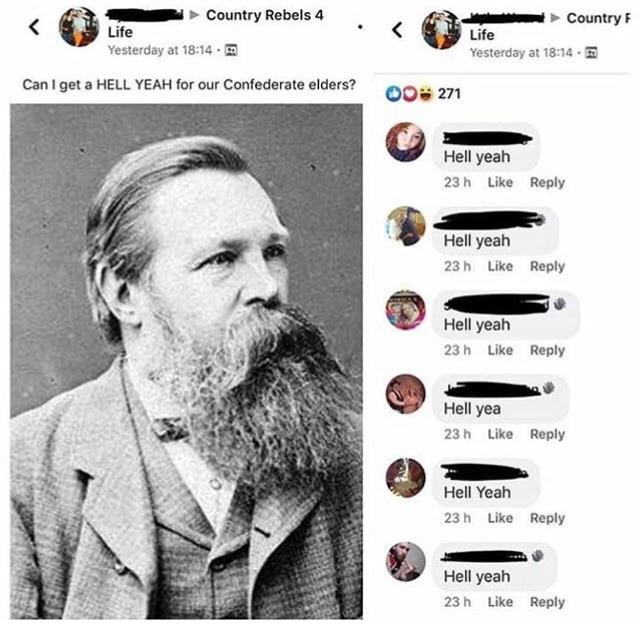This screenshot has height=624, width=640.
Task: Open the "Hell yea" commenter's avatar
Action: pyautogui.click(x=406, y=394)
